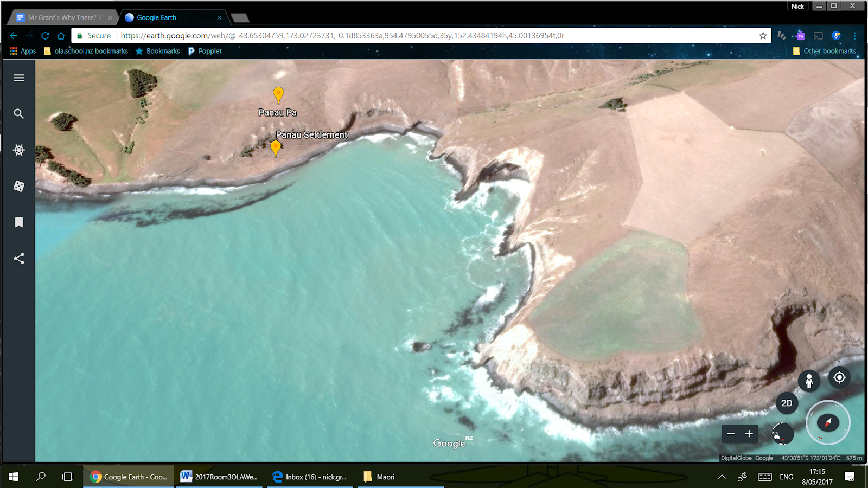Go back with browser back arrow
The image size is (868, 488).
[14, 36]
